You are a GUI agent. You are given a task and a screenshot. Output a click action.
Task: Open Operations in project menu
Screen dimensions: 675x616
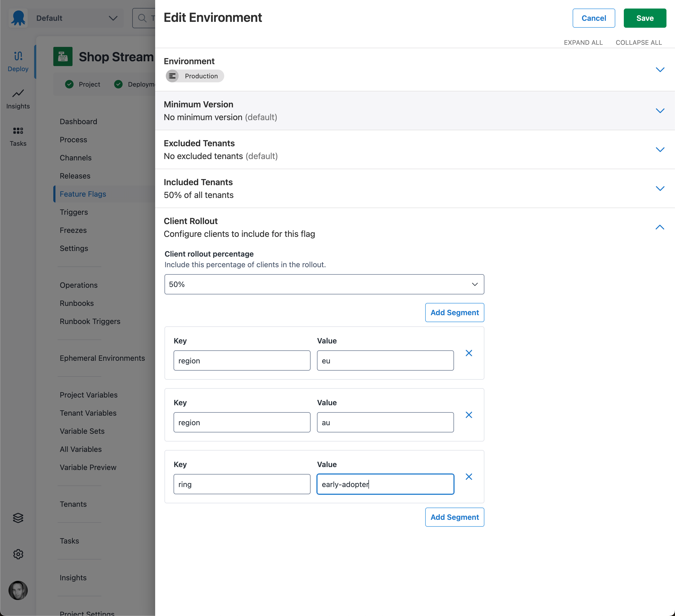[79, 285]
